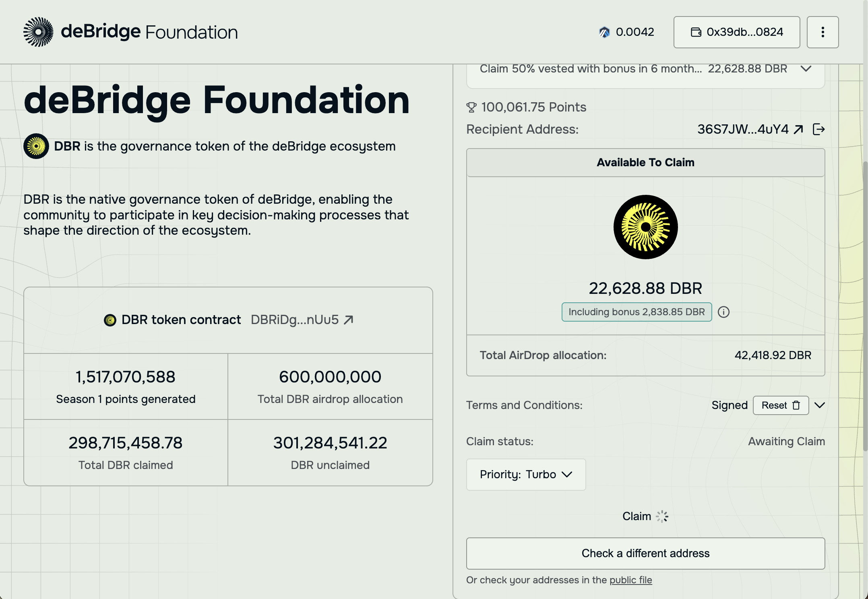Open the bonus info tooltip icon
This screenshot has width=868, height=599.
pos(723,312)
